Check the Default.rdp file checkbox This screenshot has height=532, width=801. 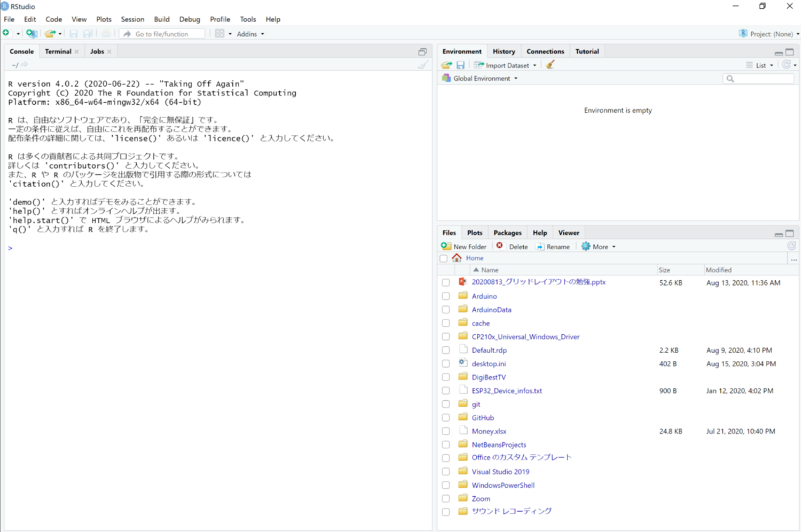point(445,350)
